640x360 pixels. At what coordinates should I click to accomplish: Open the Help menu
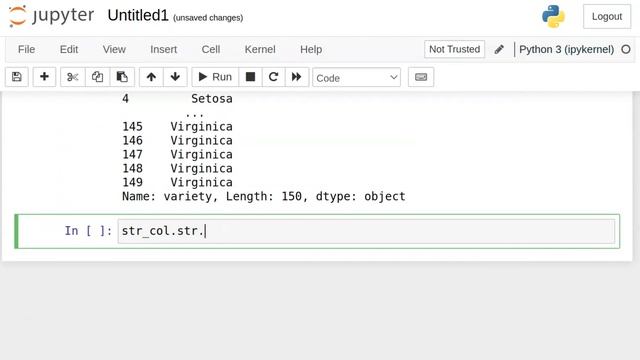tap(311, 49)
